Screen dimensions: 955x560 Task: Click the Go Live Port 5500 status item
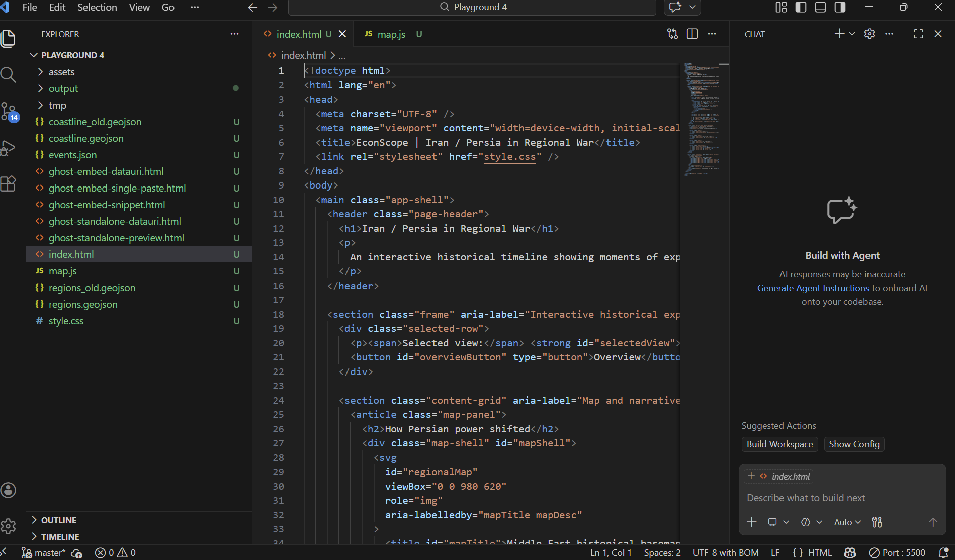point(897,552)
